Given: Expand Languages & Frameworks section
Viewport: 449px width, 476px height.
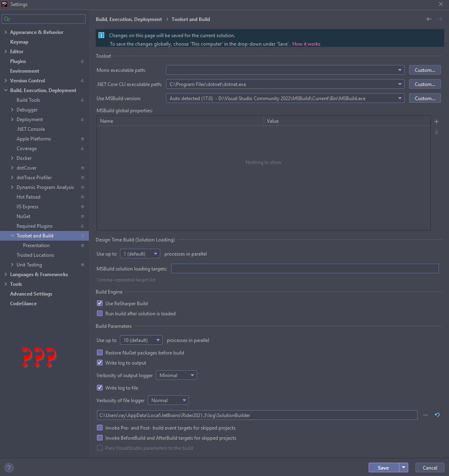Looking at the screenshot, I should [6, 275].
